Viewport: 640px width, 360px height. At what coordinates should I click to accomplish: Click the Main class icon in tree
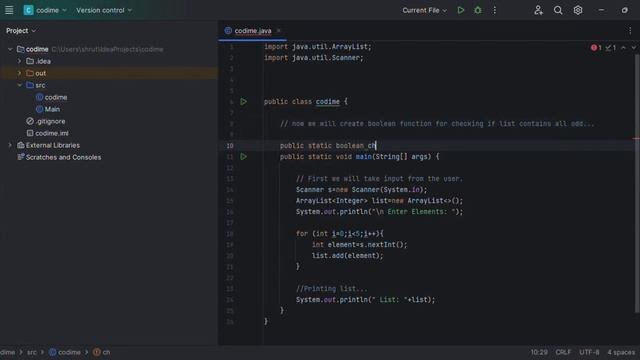coord(40,109)
